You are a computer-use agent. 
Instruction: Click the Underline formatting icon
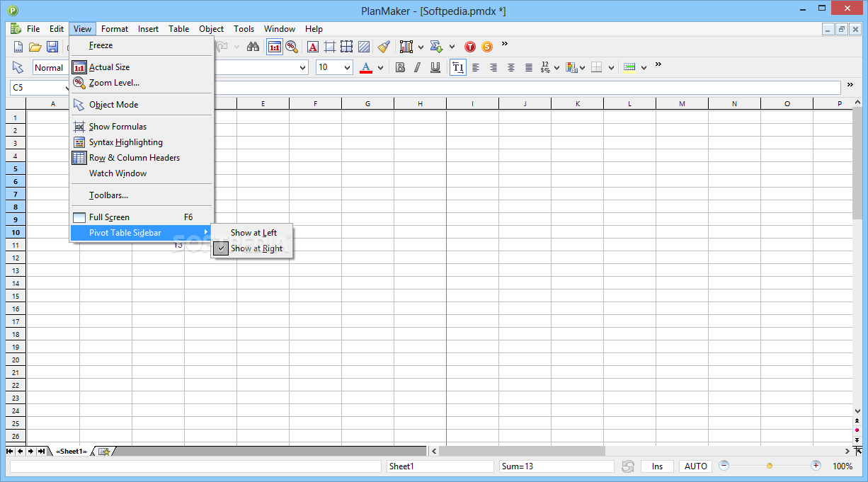[435, 67]
